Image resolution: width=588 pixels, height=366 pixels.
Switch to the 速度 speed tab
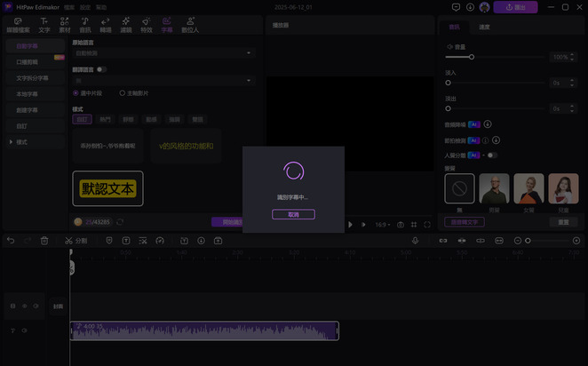pyautogui.click(x=484, y=27)
